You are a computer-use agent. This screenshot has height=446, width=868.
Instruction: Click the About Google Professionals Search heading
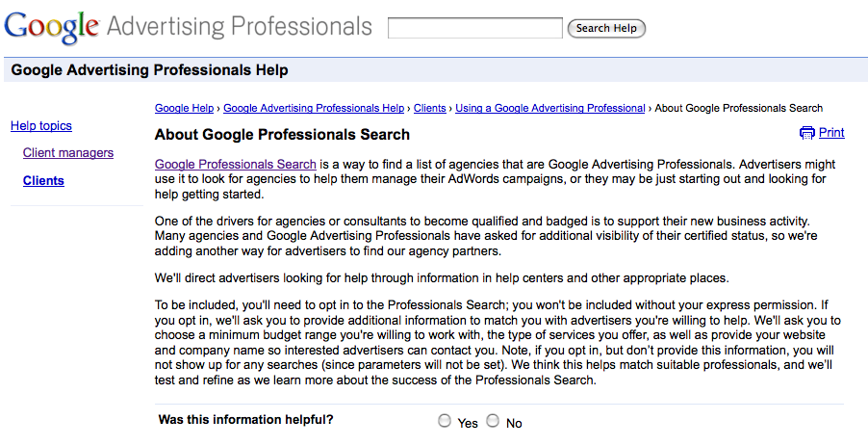click(x=282, y=135)
